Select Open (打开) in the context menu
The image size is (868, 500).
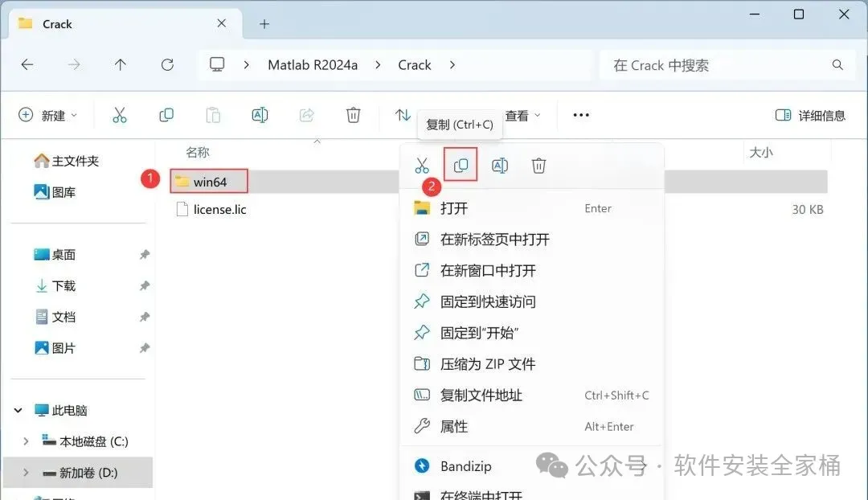tap(531, 208)
